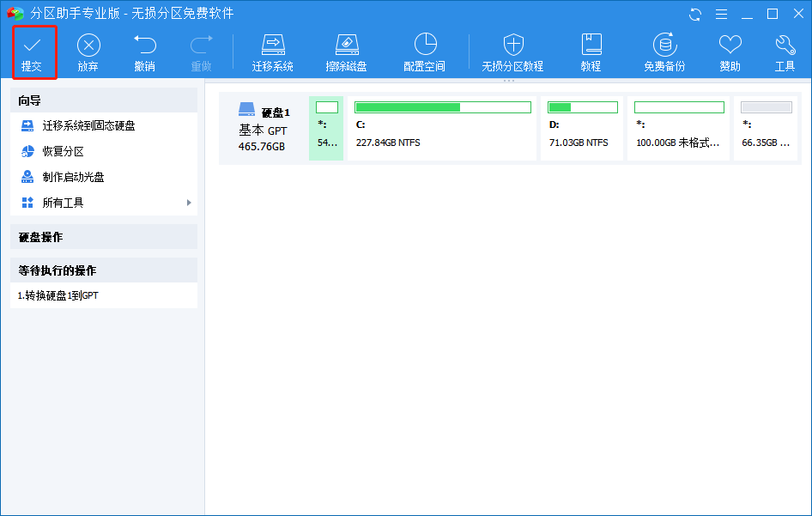Click the 向导 panel header

point(104,100)
